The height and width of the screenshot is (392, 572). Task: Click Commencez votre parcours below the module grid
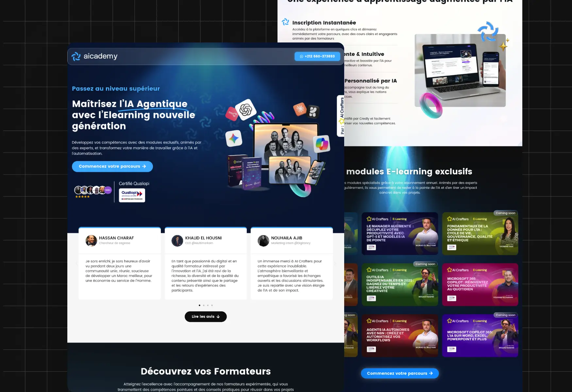click(x=399, y=373)
